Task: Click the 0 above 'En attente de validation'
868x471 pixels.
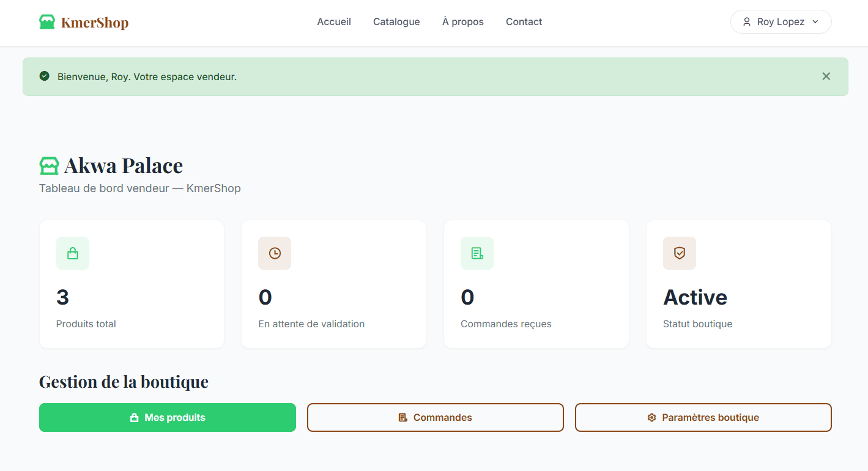Action: tap(265, 297)
